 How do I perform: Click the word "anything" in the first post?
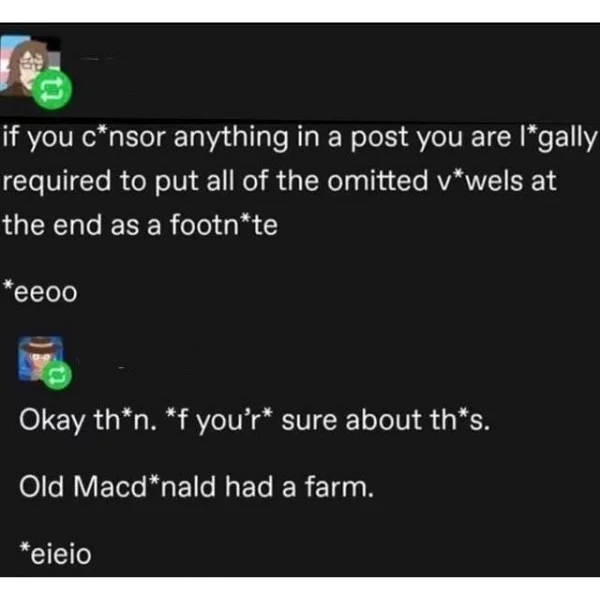pos(231,139)
